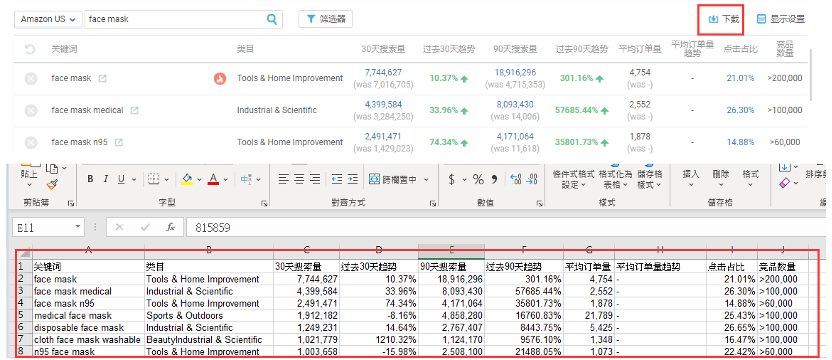Toggle Bold in Excel ribbon
The width and height of the screenshot is (832, 360).
click(90, 179)
